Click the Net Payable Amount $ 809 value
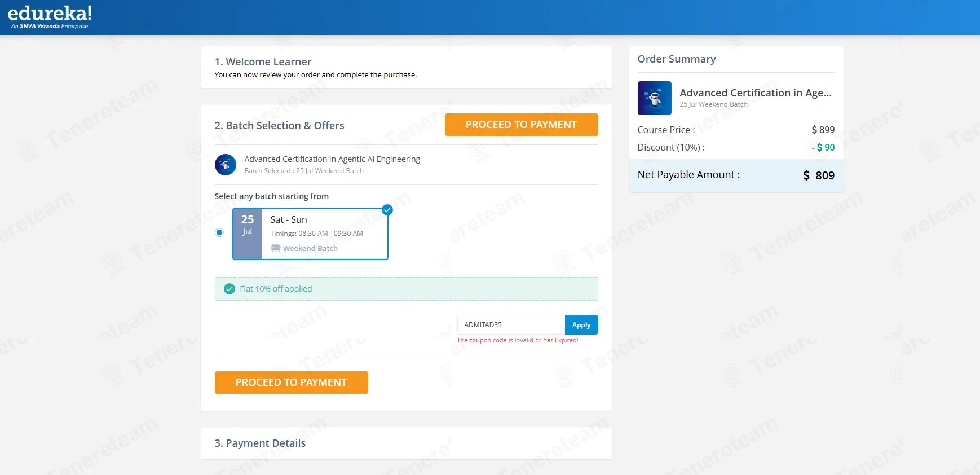This screenshot has height=475, width=980. point(819,175)
